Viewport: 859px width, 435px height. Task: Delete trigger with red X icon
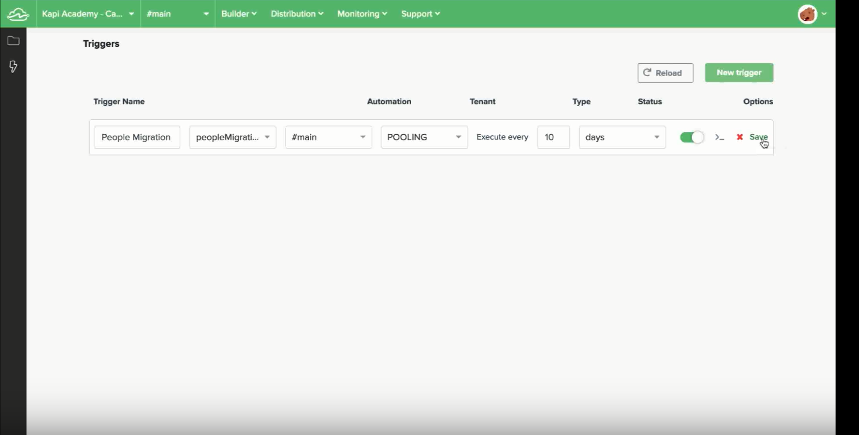coord(740,137)
